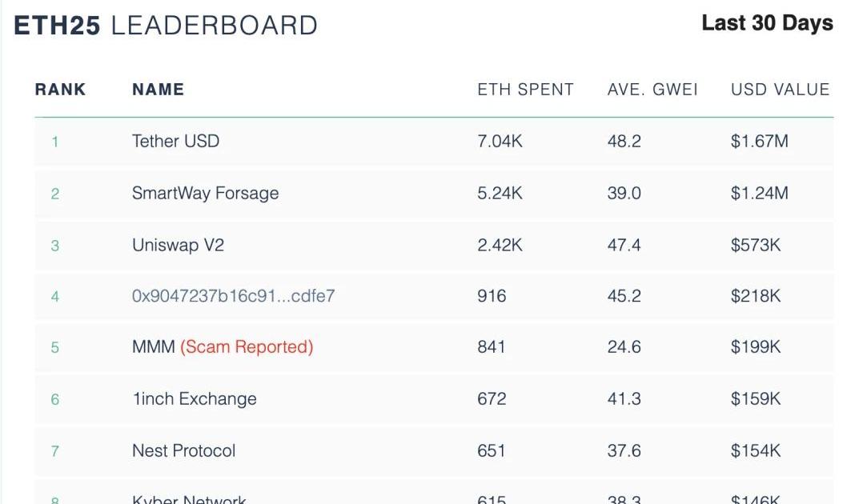Open SmartWay Forsage contract link
863x504 pixels.
click(205, 194)
